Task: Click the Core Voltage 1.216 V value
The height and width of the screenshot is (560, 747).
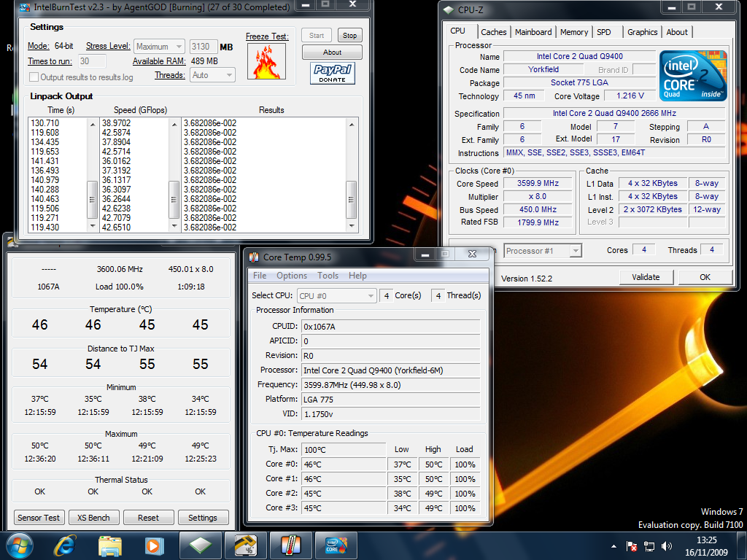Action: coord(630,96)
